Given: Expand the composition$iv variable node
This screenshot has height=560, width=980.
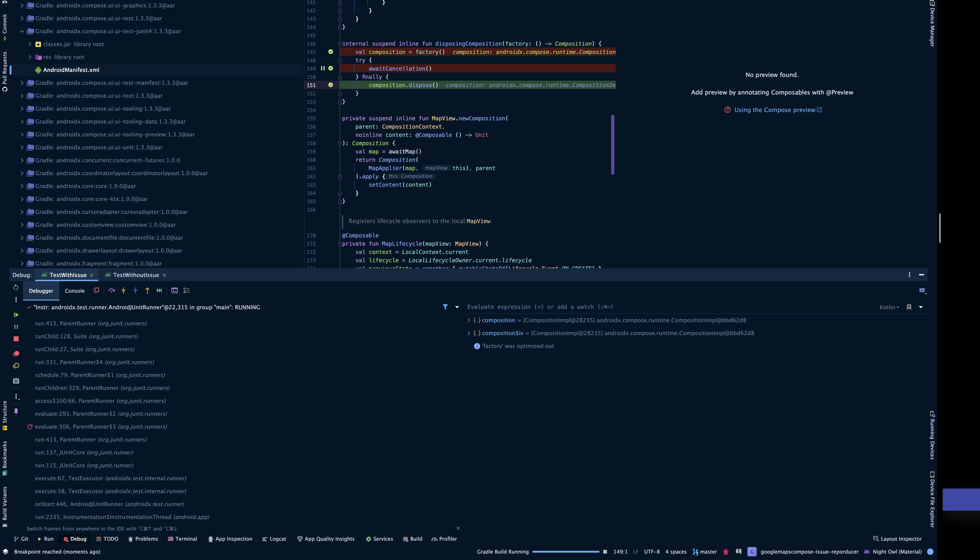Looking at the screenshot, I should point(469,333).
